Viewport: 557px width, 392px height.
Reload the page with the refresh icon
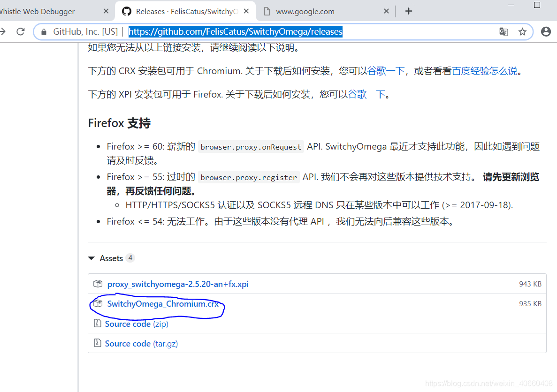point(21,31)
